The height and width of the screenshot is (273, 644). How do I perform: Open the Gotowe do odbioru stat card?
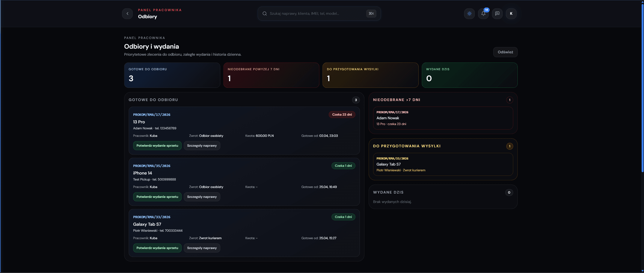click(172, 75)
